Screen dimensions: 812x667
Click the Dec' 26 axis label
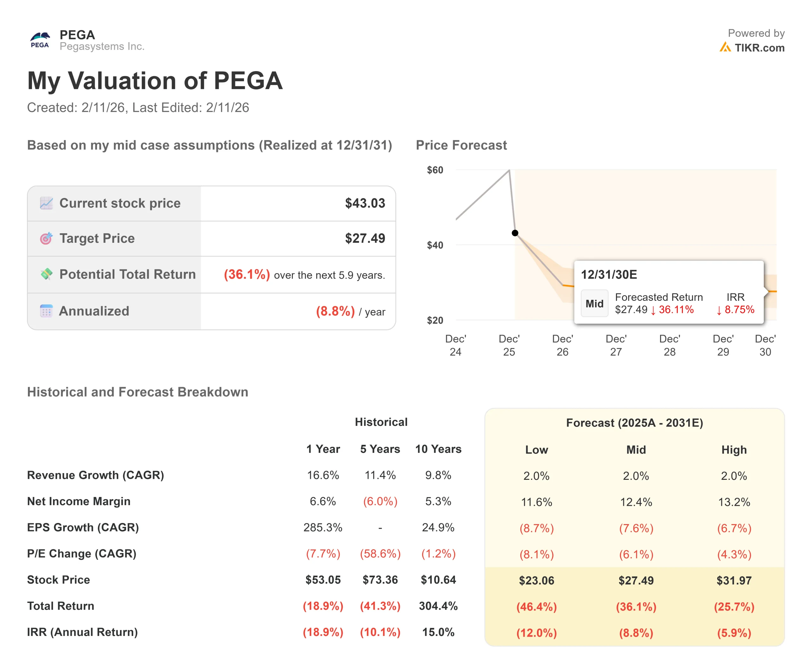point(562,345)
